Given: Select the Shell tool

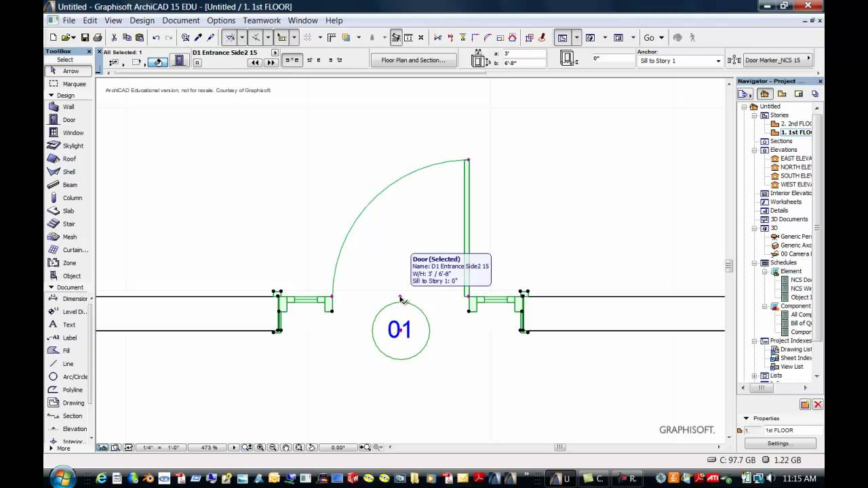Looking at the screenshot, I should [68, 172].
